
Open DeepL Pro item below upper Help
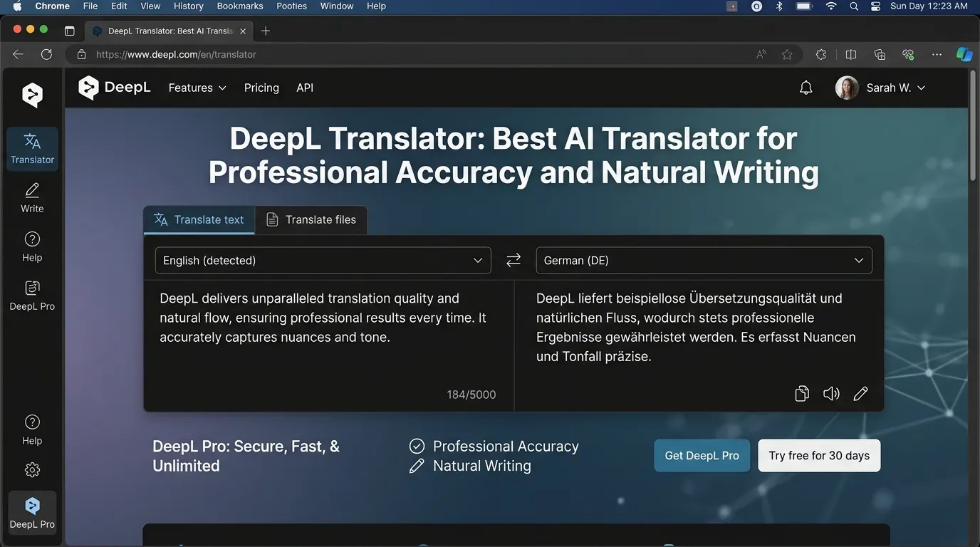(32, 296)
